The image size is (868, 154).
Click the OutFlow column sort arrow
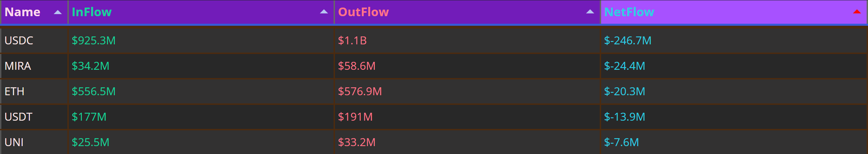(x=590, y=12)
